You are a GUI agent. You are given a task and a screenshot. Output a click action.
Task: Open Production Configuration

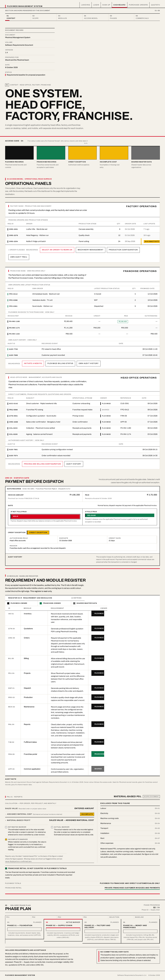[x=123, y=250]
